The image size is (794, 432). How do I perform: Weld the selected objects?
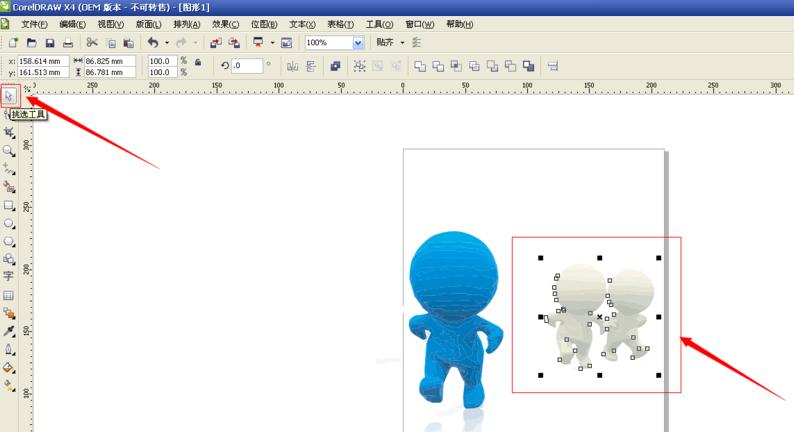tap(420, 66)
